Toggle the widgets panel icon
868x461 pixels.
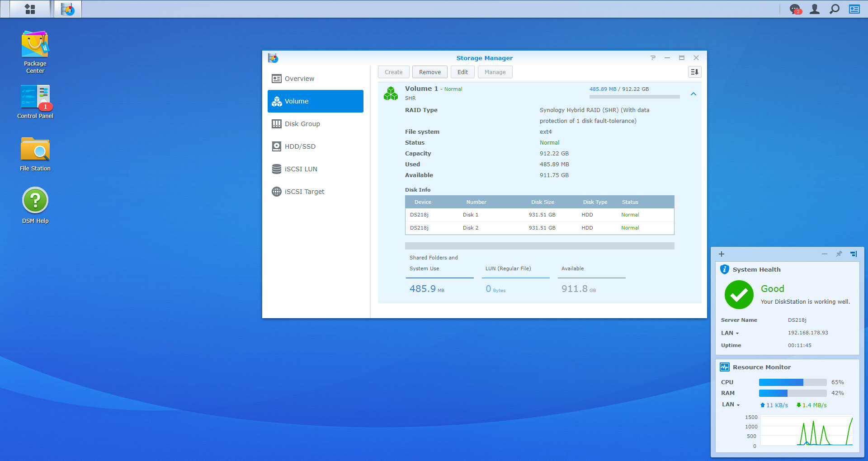854,9
